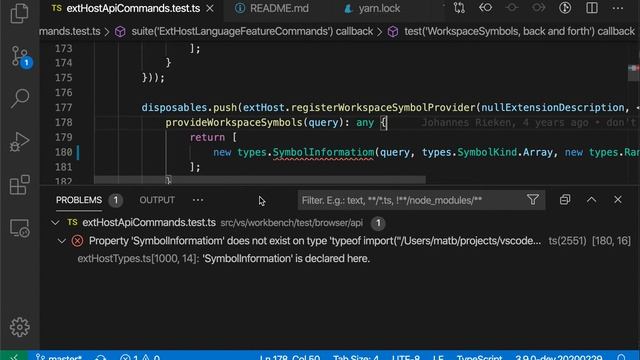Go to next change in editor toolbar
The width and height of the screenshot is (640, 360).
[538, 8]
